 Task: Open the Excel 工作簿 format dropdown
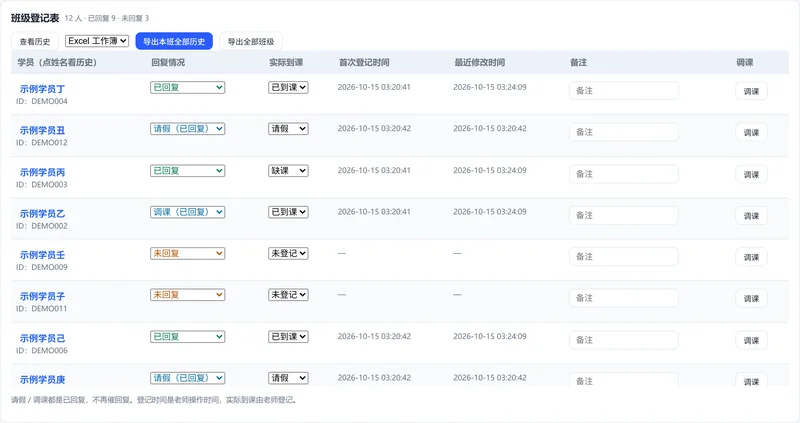97,41
